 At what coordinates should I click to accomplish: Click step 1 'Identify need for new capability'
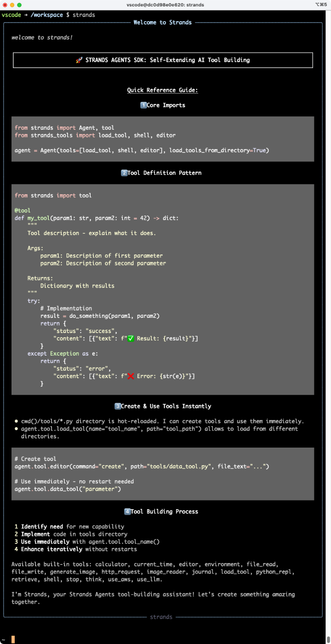[69, 527]
